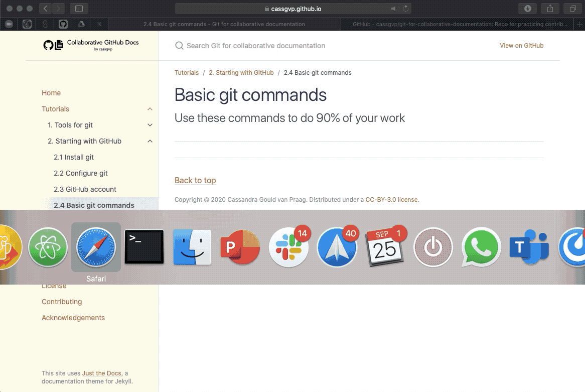Click the back navigation arrow
The image size is (585, 392).
[44, 8]
